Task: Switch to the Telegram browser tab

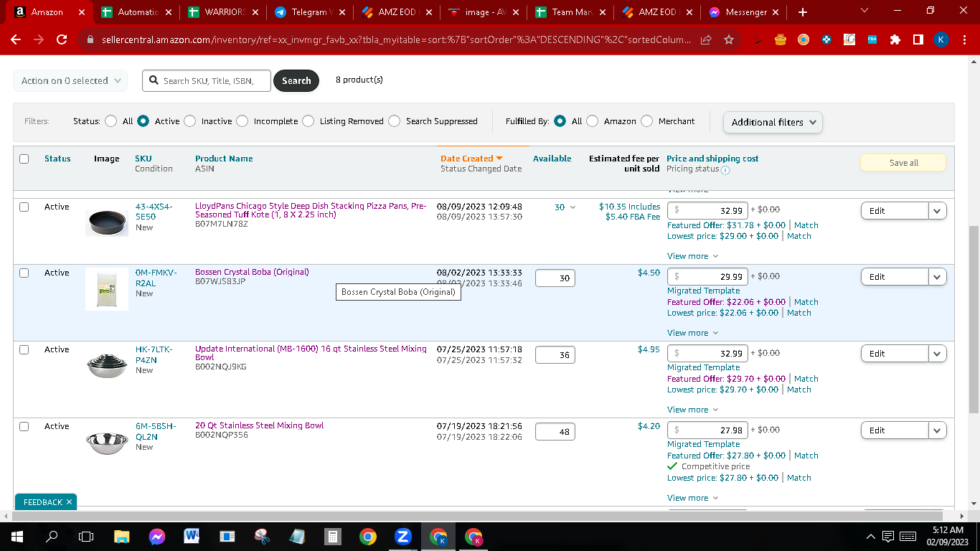Action: 309,12
